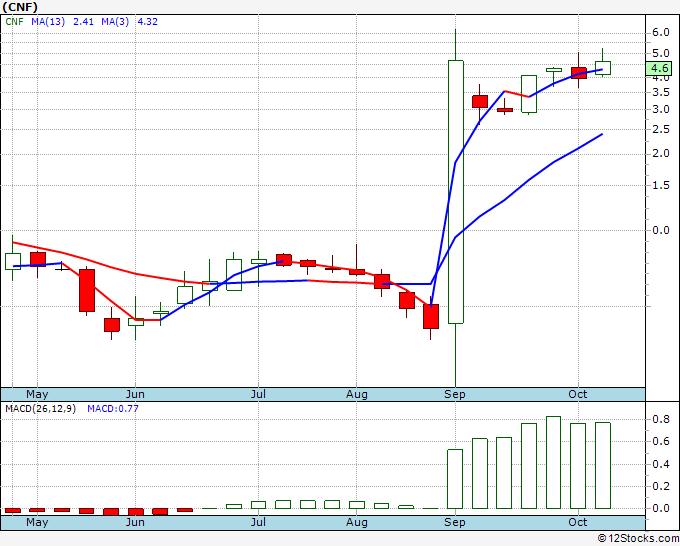Click the 3.0 price scale label
The width and height of the screenshot is (680, 546).
661,109
